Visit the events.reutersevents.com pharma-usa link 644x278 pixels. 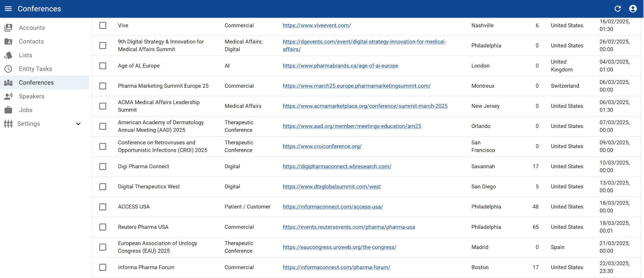click(x=349, y=227)
